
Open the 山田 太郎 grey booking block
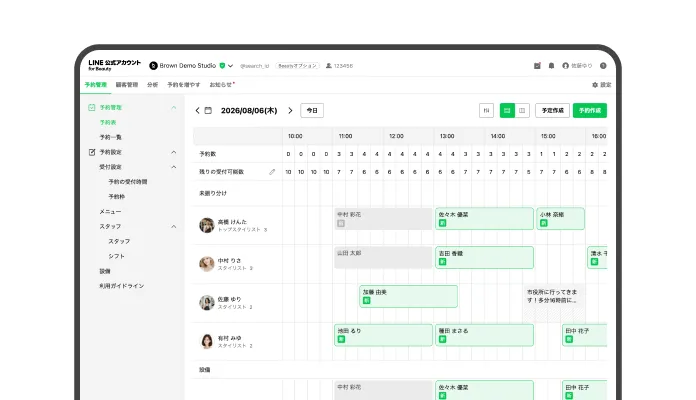point(384,257)
